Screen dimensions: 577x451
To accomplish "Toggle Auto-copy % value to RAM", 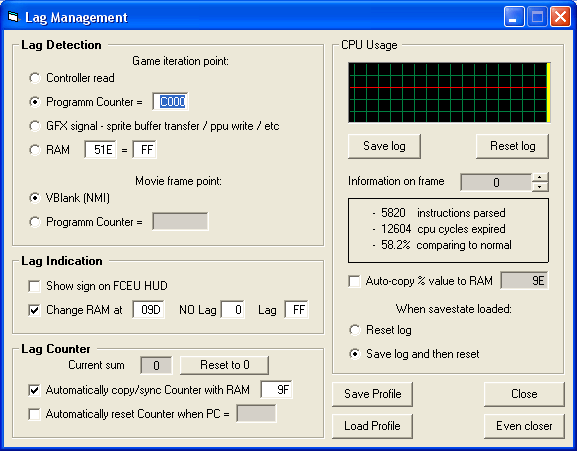I will (354, 281).
